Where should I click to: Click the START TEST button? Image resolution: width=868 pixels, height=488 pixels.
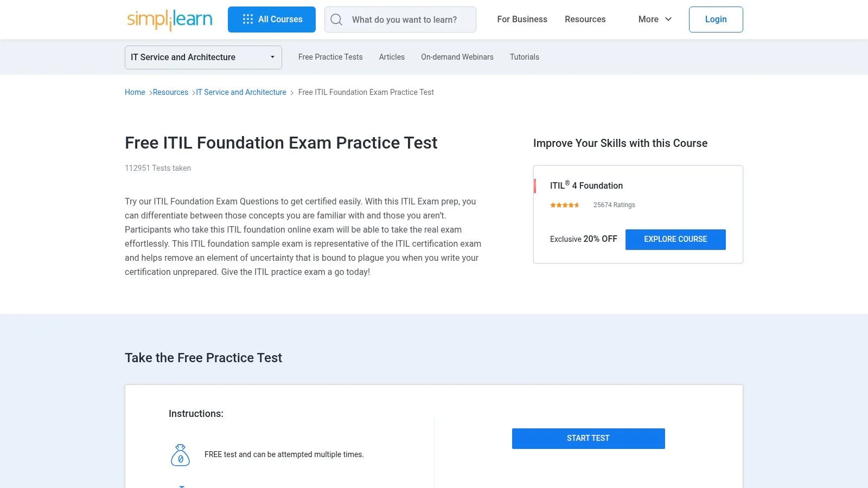588,438
